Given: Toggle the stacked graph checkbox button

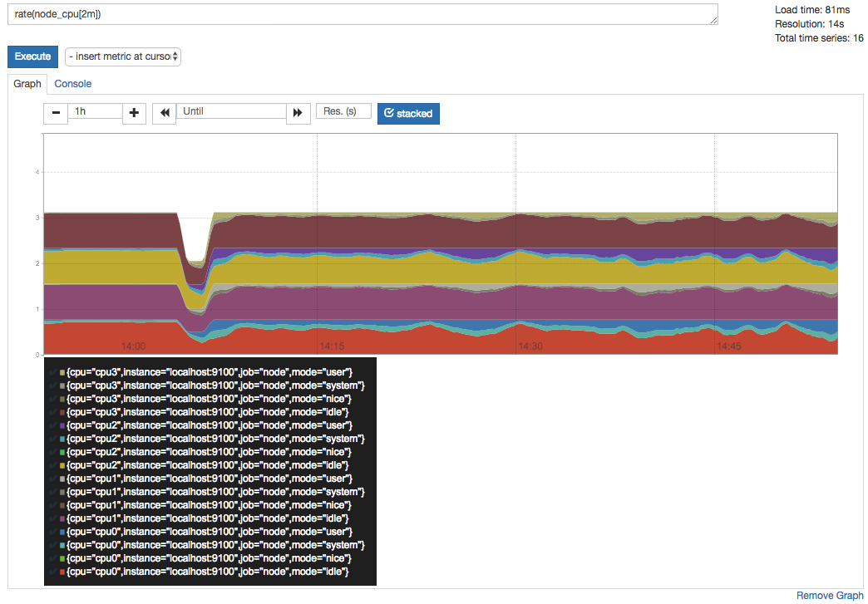Looking at the screenshot, I should [x=408, y=113].
